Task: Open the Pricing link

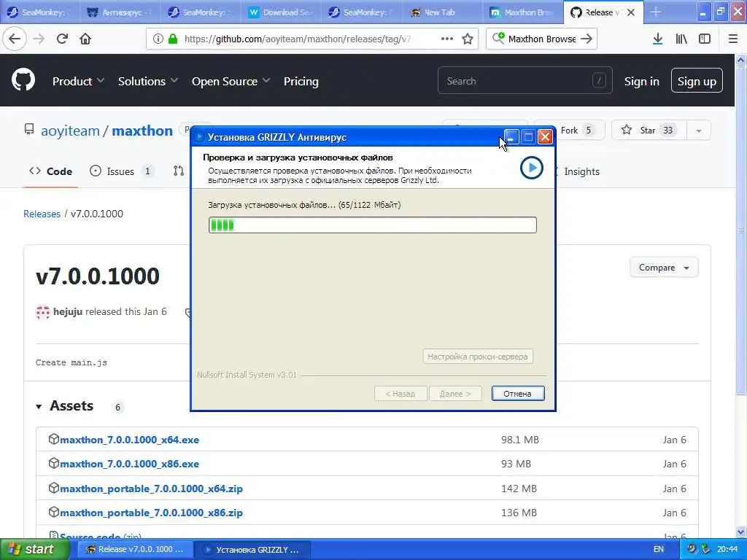Action: pos(301,82)
